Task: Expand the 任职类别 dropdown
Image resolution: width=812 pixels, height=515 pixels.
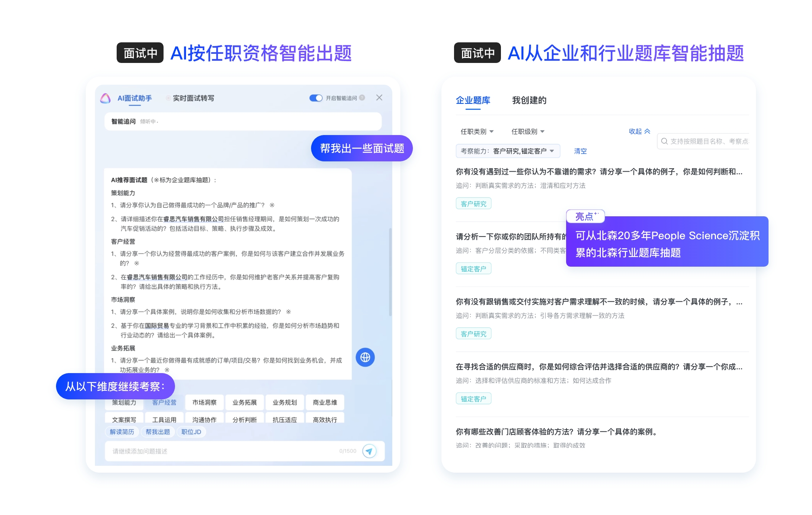Action: click(477, 132)
